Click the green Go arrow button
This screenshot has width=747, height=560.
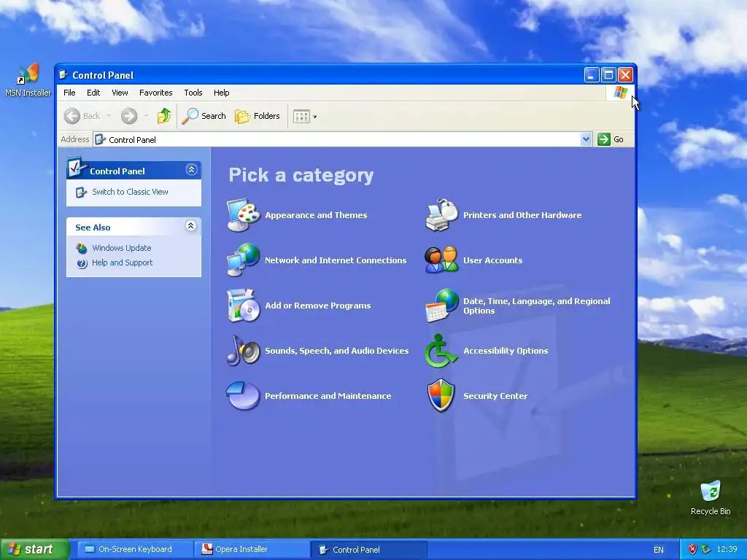point(604,139)
